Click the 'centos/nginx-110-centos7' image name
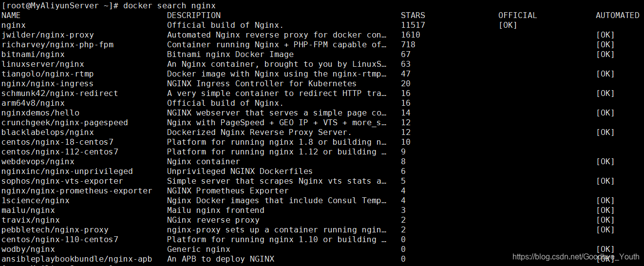This screenshot has width=644, height=266. [60, 239]
